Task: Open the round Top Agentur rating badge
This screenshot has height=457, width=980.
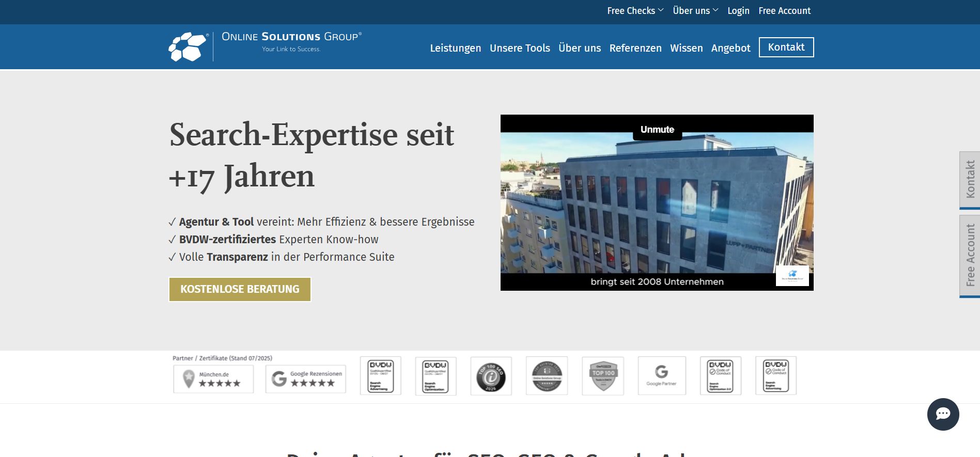Action: click(547, 376)
